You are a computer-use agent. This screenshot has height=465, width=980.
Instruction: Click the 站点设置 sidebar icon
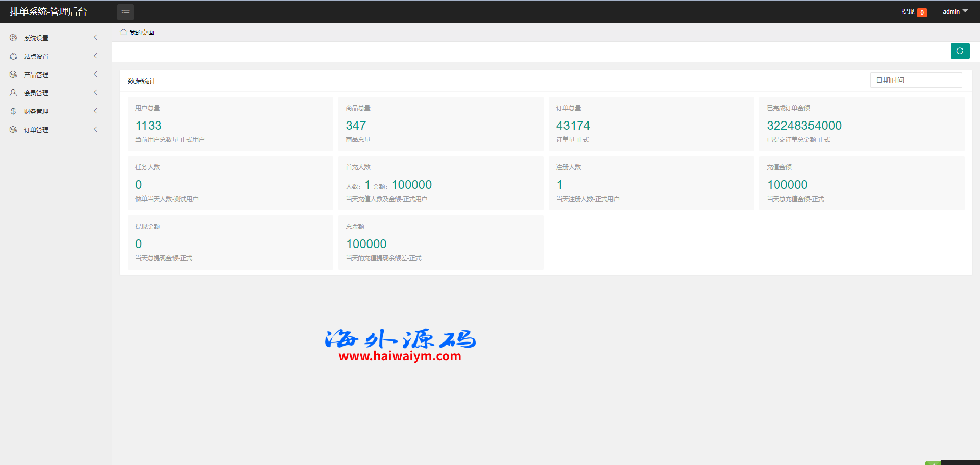(x=13, y=56)
